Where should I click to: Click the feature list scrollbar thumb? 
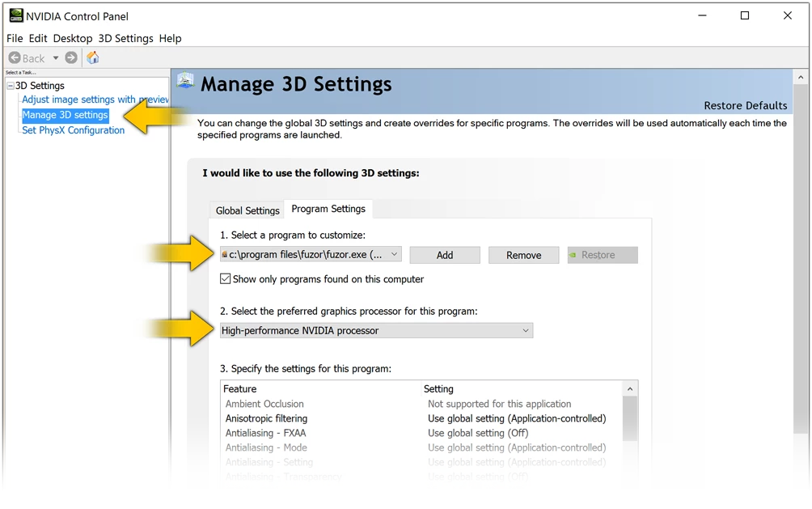click(630, 419)
